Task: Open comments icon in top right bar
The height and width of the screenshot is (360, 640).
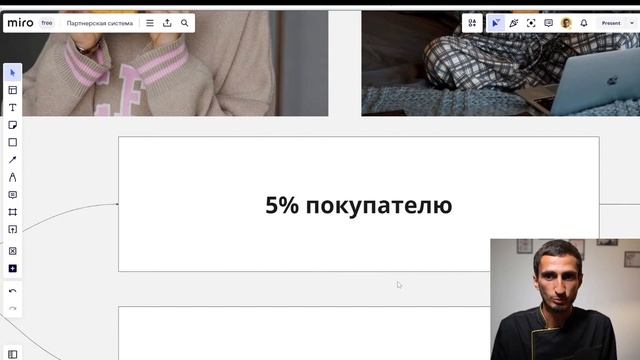Action: point(549,23)
